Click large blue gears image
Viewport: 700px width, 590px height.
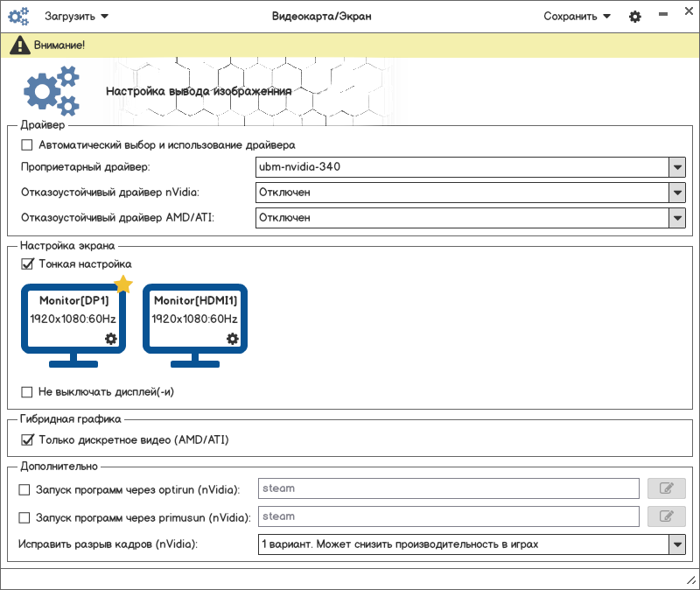[x=52, y=91]
